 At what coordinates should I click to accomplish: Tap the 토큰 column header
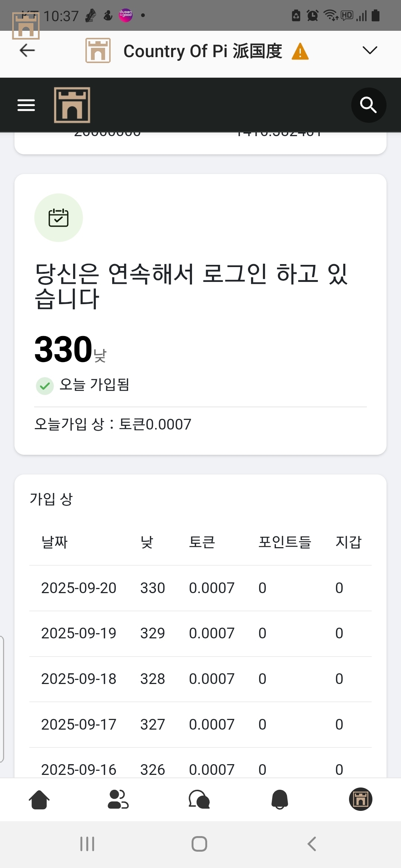202,542
